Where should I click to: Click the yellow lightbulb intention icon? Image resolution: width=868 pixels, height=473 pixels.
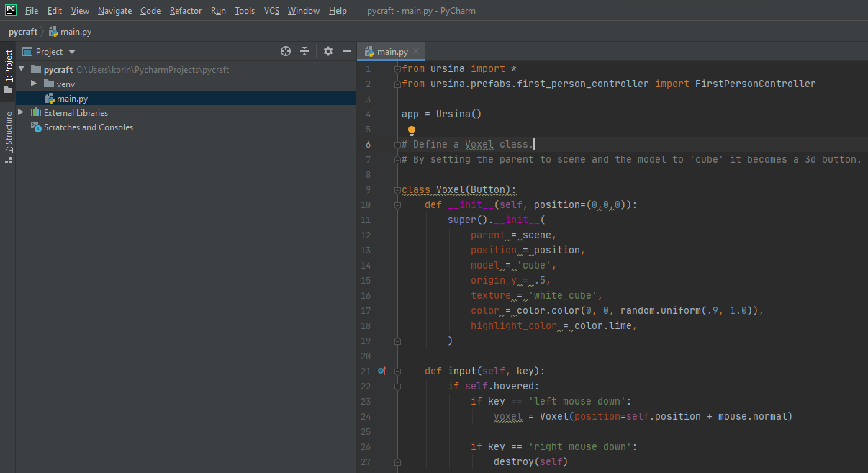[411, 130]
